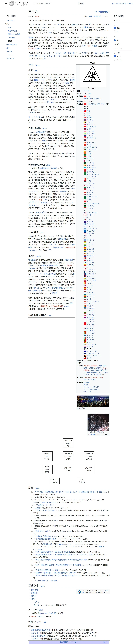Screen dimensions: 138x644
Task: Click the flag icon beside ドイツ
Action: tap(85, 288)
